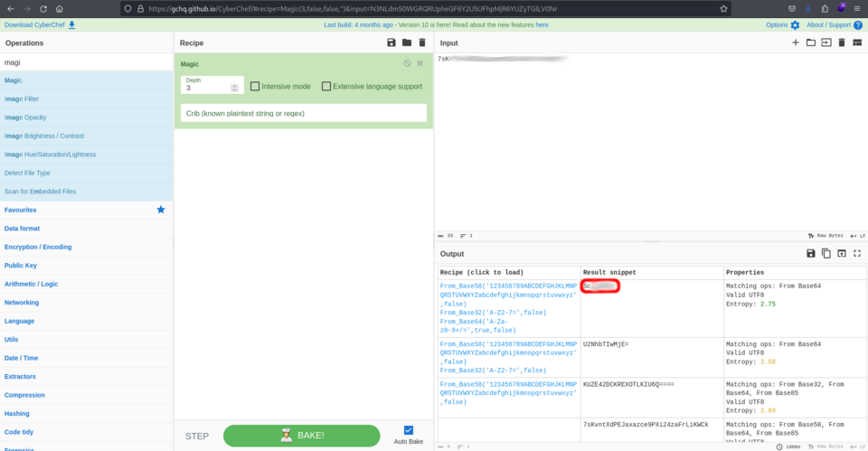Screen dimensions: 868x451
Task: Open the Options menu
Action: tap(783, 25)
